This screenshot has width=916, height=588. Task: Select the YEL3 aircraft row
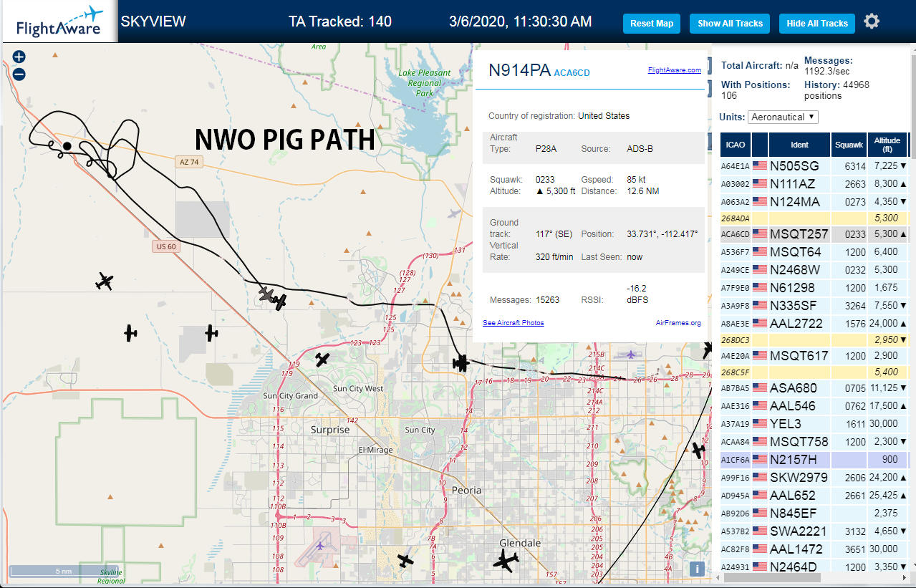tap(814, 424)
